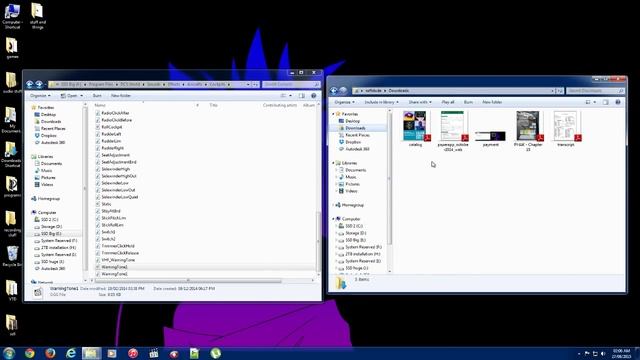Open Organize menu in the Cockpits window
The height and width of the screenshot is (360, 640).
[40, 96]
